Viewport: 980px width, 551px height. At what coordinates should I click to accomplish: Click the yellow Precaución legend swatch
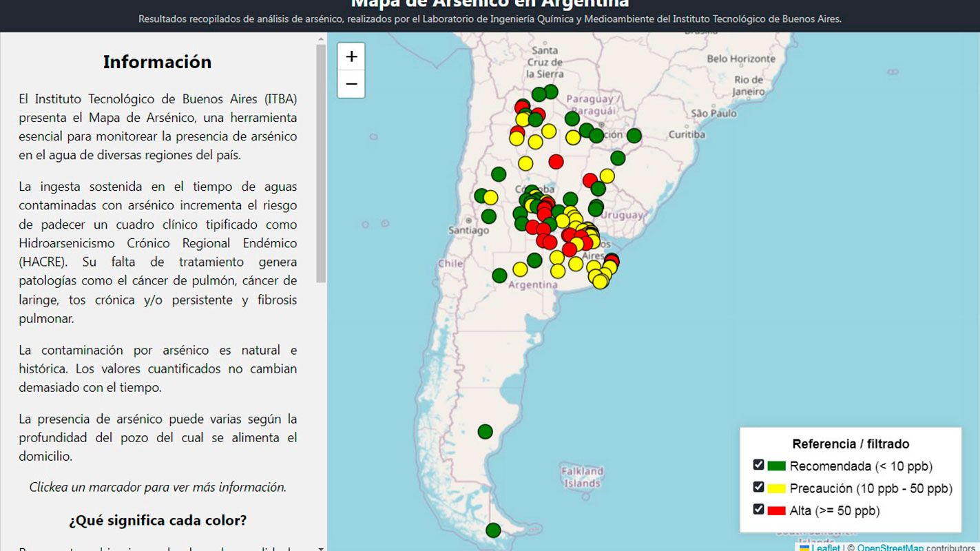point(776,488)
